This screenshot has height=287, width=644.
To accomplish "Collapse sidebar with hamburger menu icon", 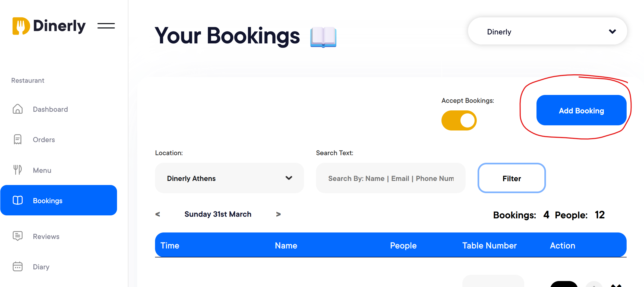I will tap(106, 26).
